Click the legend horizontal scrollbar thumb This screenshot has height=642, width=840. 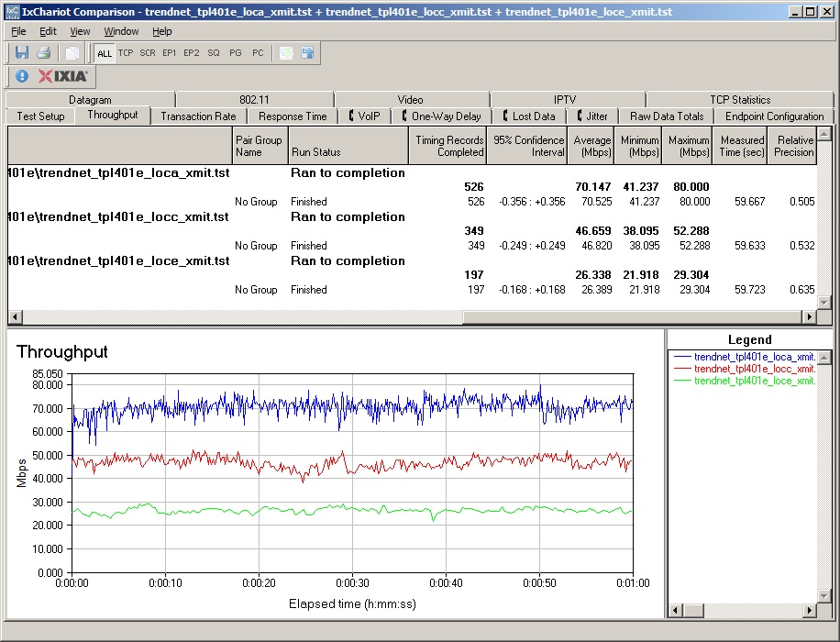693,611
